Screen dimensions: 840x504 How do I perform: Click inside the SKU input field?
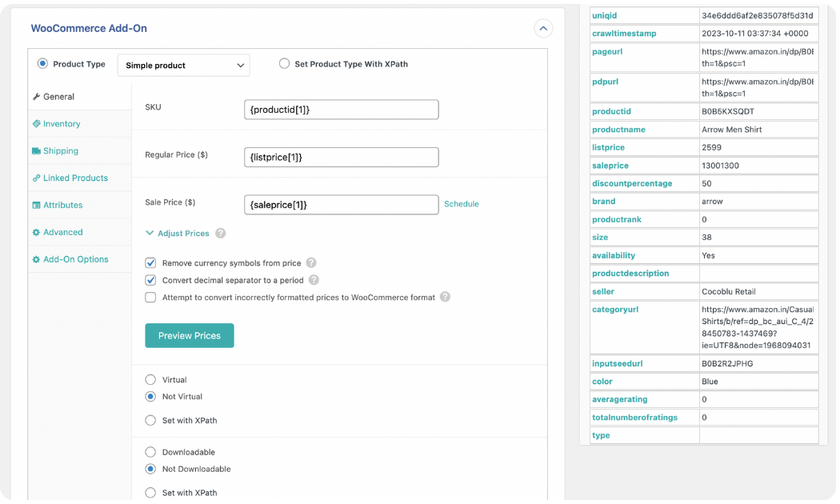pos(341,109)
